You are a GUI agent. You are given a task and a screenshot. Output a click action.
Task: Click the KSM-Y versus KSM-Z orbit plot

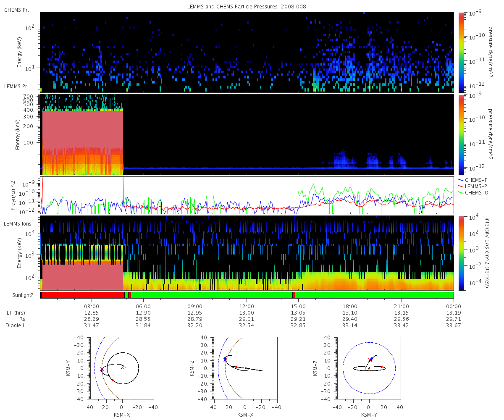point(369,368)
